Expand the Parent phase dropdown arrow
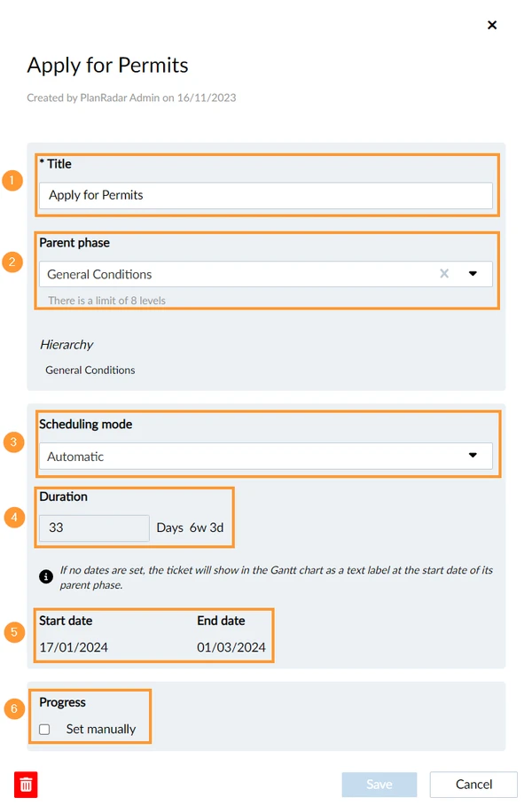 pos(473,274)
